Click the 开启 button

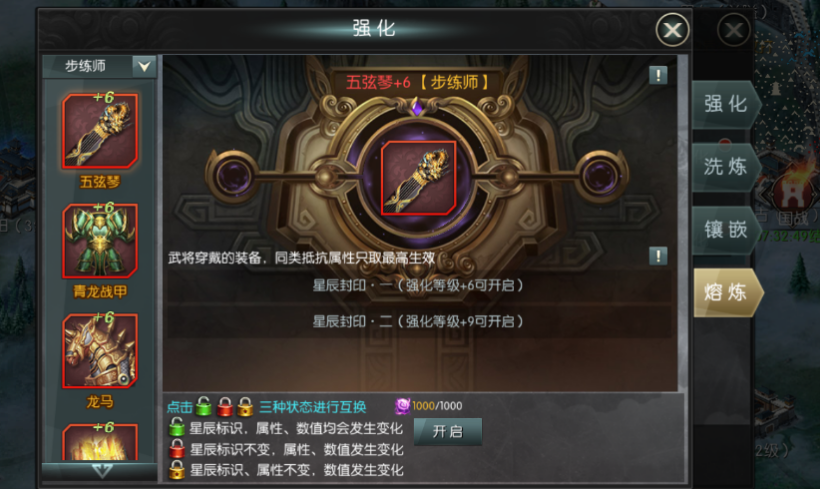pos(448,431)
